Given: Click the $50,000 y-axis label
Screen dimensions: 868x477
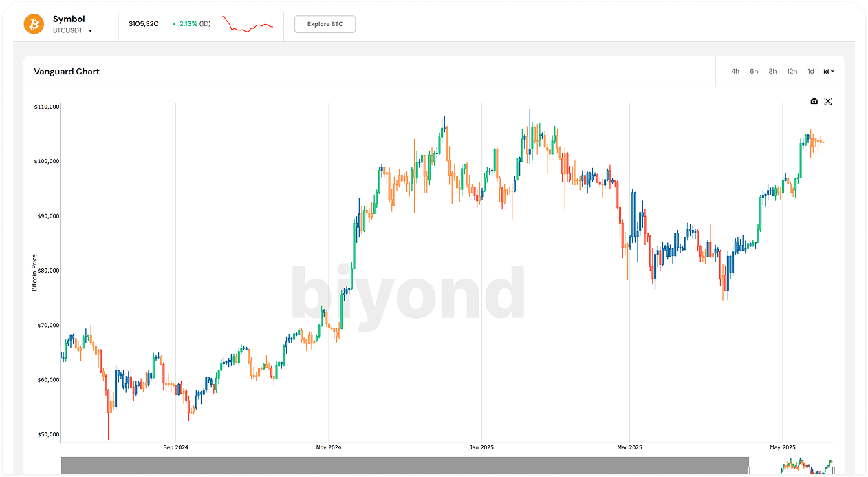Looking at the screenshot, I should [x=47, y=434].
